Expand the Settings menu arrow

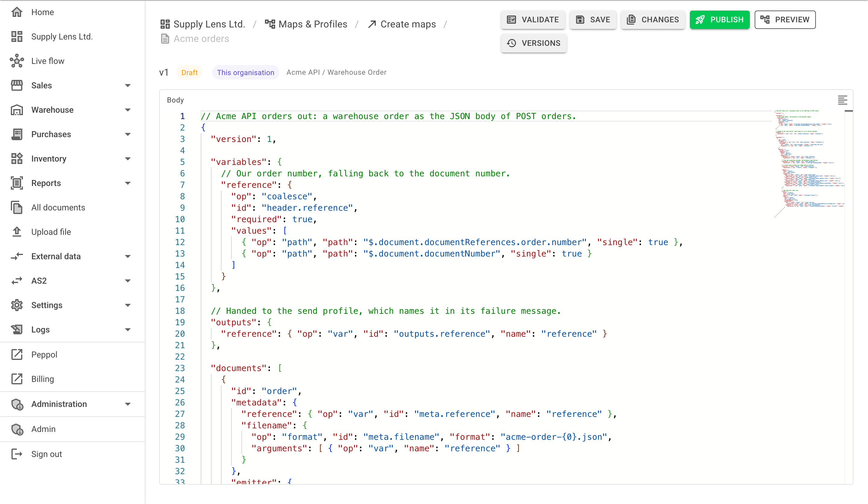tap(128, 306)
